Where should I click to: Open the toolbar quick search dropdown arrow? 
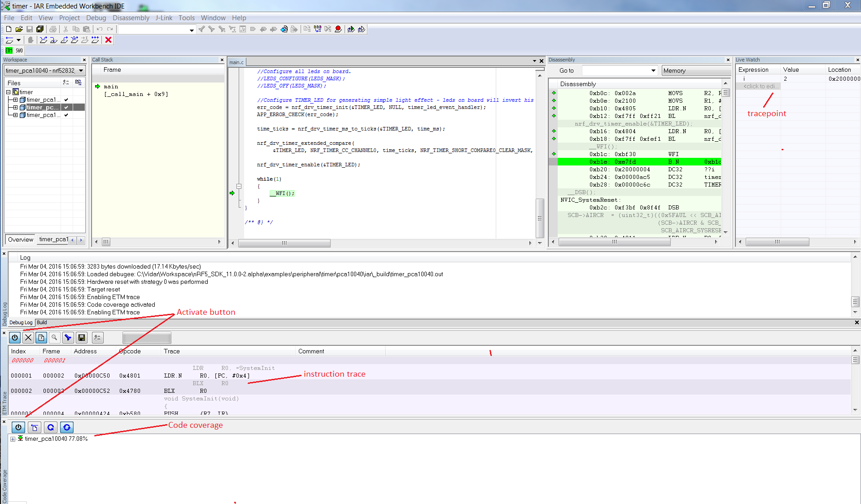pos(192,30)
